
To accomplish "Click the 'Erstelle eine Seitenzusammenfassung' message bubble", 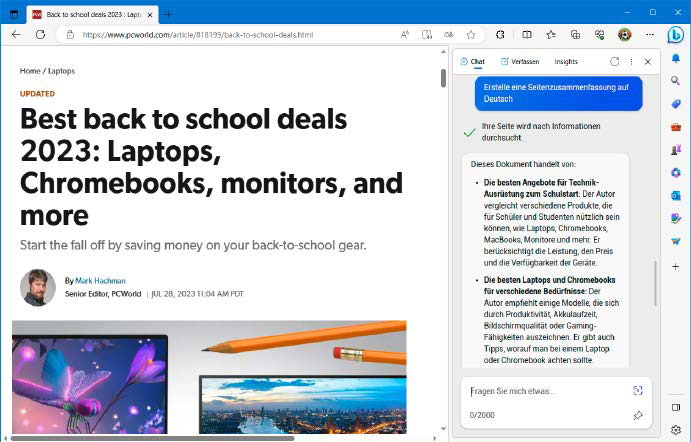I will click(x=558, y=93).
